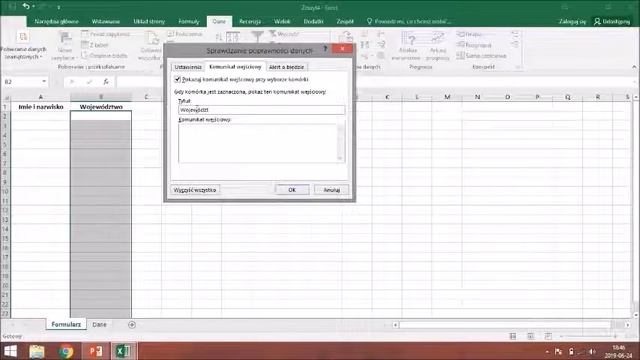Expand Konspekt group dialog launcher
The width and height of the screenshot is (640, 360).
(x=518, y=67)
